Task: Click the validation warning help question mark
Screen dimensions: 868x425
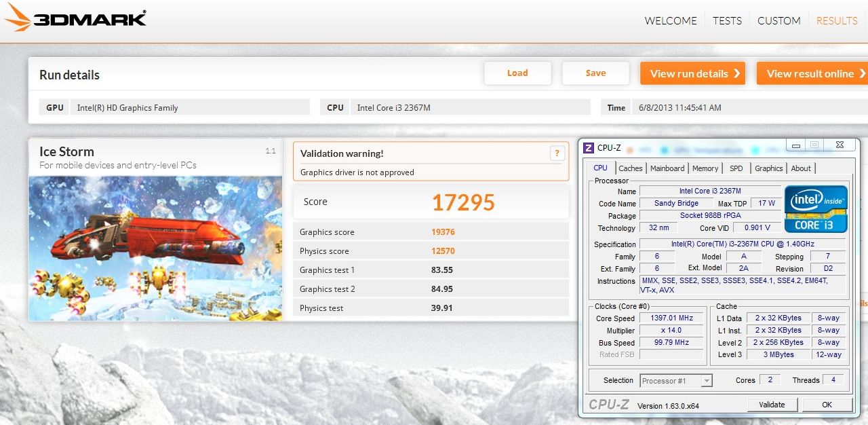Action: click(557, 153)
